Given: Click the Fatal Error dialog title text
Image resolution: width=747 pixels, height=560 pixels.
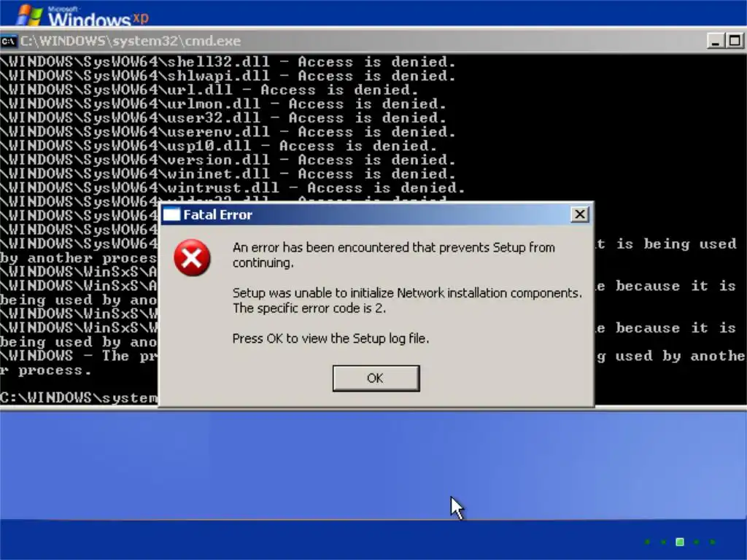Looking at the screenshot, I should (217, 215).
